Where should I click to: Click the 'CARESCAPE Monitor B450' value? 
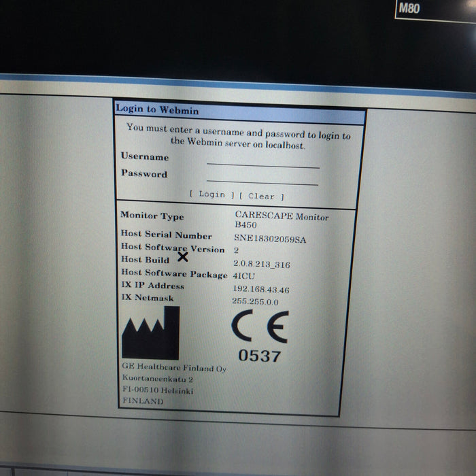tap(282, 220)
